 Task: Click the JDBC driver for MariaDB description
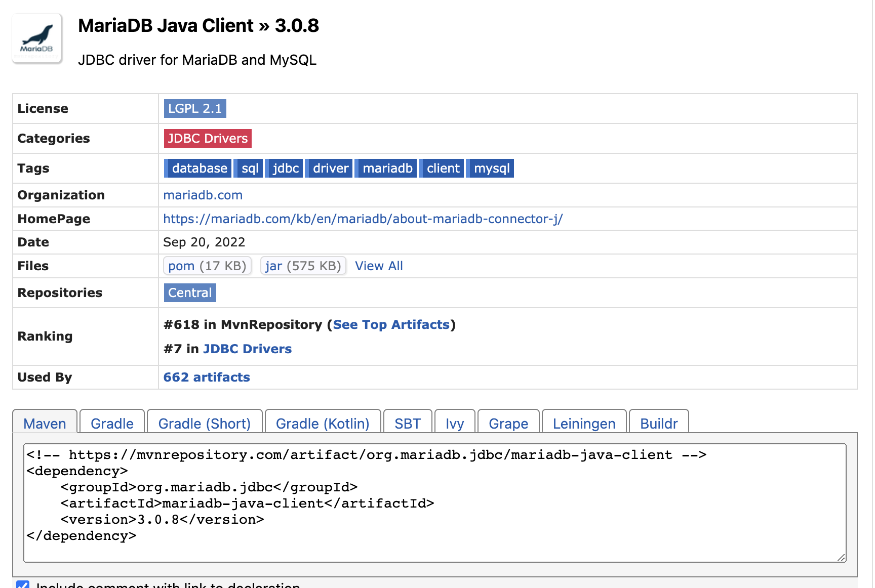(197, 60)
